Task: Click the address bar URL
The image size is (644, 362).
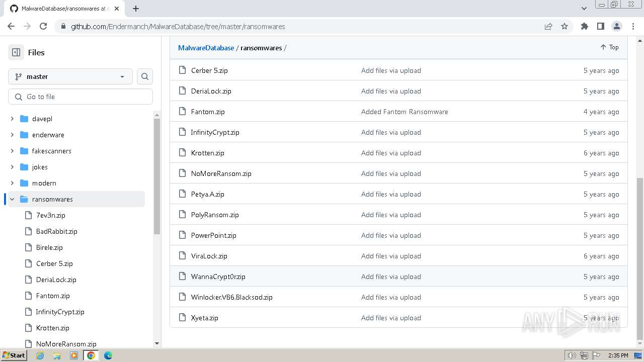Action: point(178,27)
